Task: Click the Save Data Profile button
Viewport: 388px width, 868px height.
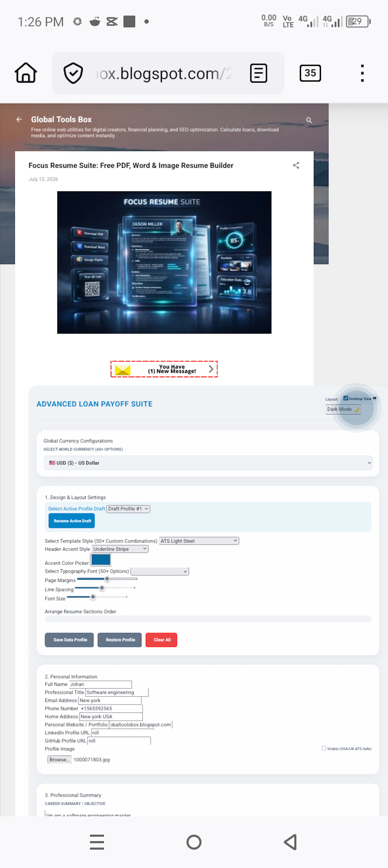Action: click(69, 639)
